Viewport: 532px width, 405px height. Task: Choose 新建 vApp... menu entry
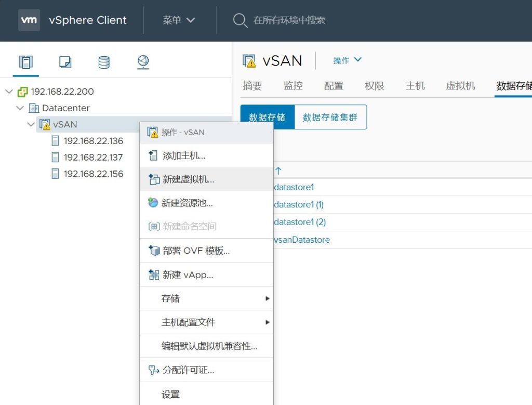[x=206, y=275]
